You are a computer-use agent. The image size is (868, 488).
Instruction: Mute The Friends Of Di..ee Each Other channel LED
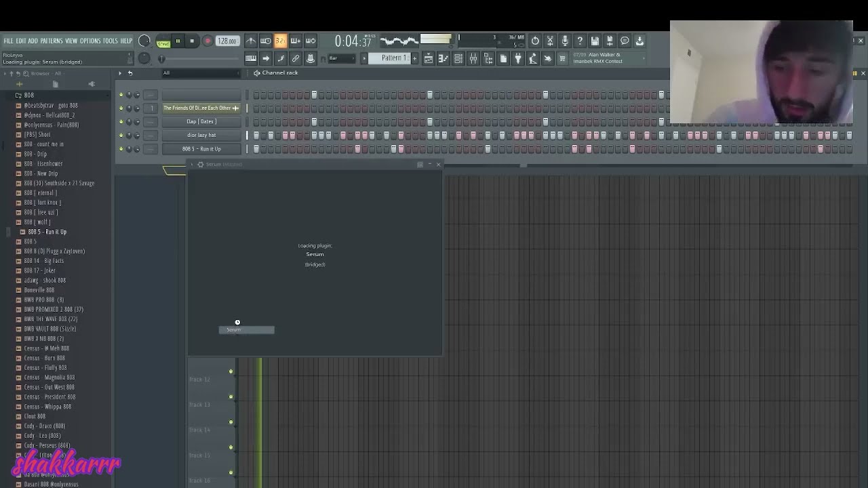[x=121, y=108]
